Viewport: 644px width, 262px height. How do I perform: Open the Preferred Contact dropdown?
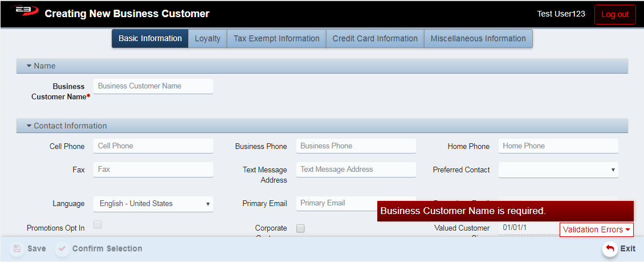(558, 170)
